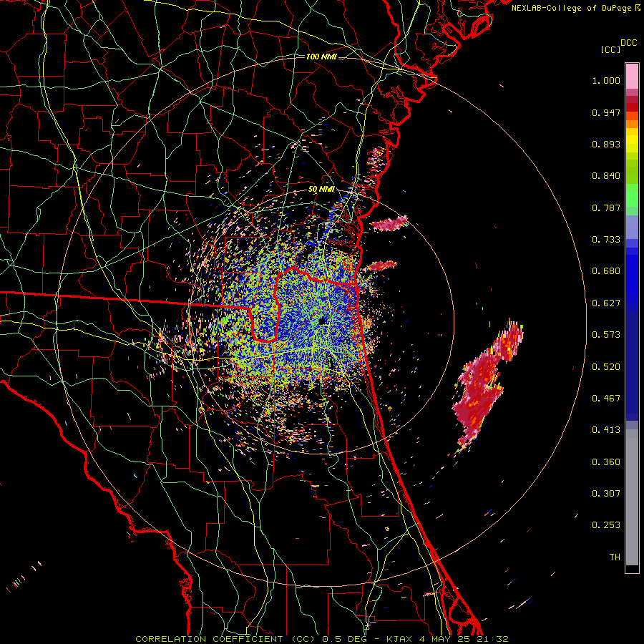Select the 1.000 value on the scale

[x=606, y=80]
